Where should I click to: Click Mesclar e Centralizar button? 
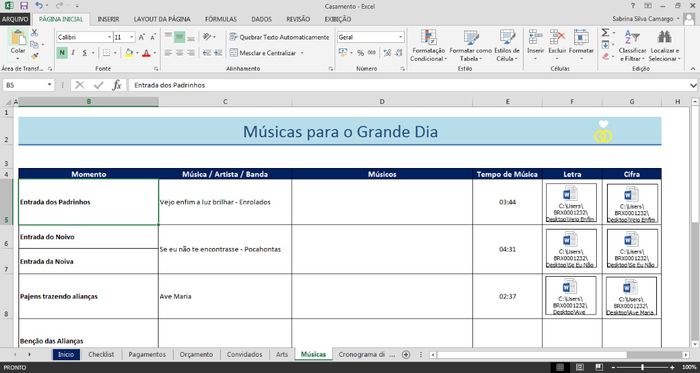tap(262, 53)
